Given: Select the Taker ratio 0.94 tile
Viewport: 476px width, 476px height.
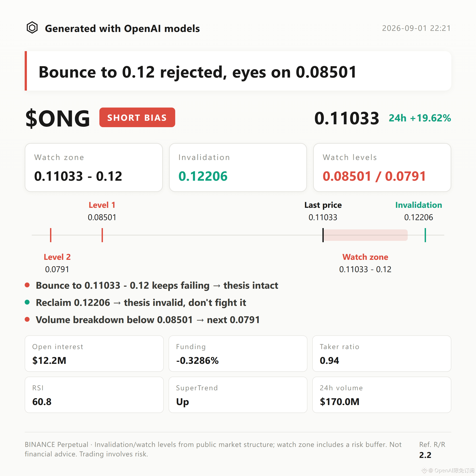Looking at the screenshot, I should (x=382, y=353).
